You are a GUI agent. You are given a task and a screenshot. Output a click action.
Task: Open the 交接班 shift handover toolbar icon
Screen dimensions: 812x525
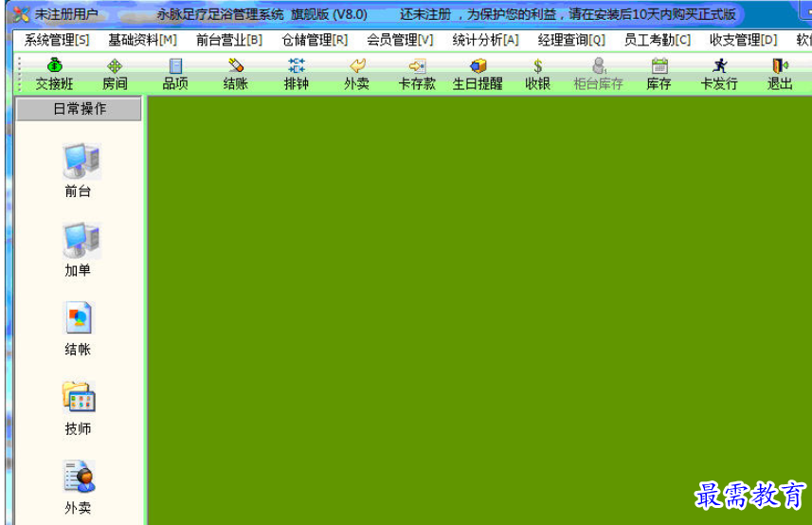pyautogui.click(x=54, y=75)
